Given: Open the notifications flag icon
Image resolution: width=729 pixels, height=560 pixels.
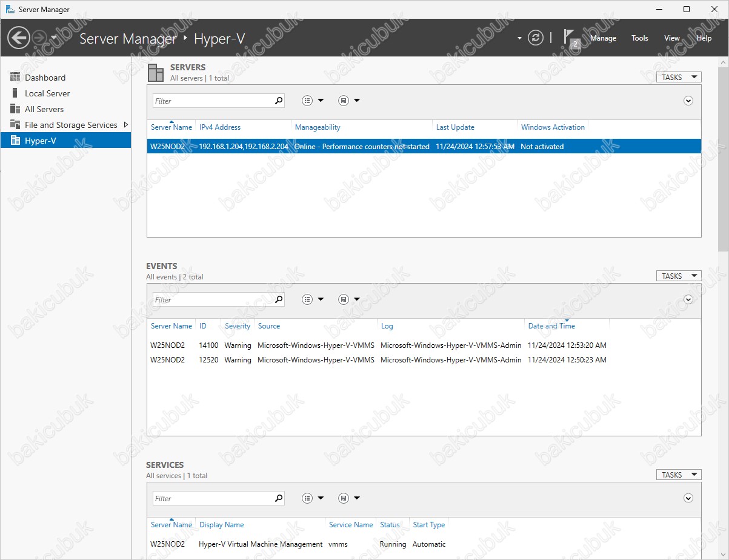Looking at the screenshot, I should 571,38.
